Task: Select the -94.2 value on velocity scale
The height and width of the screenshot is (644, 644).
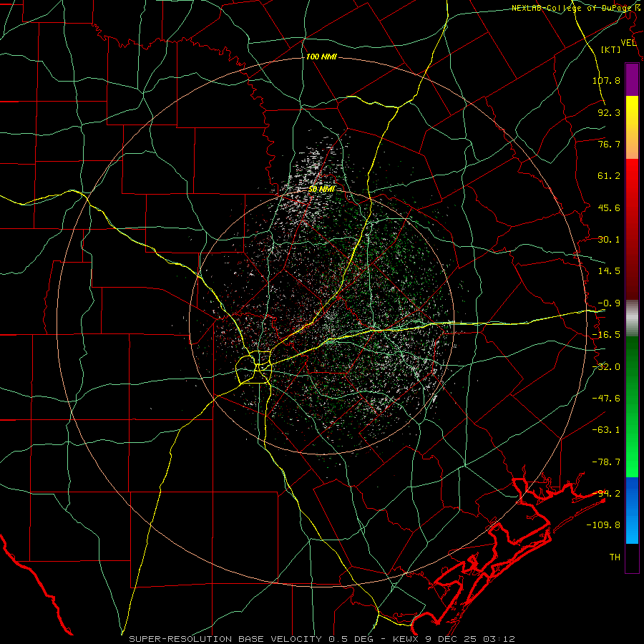Action: [x=606, y=494]
